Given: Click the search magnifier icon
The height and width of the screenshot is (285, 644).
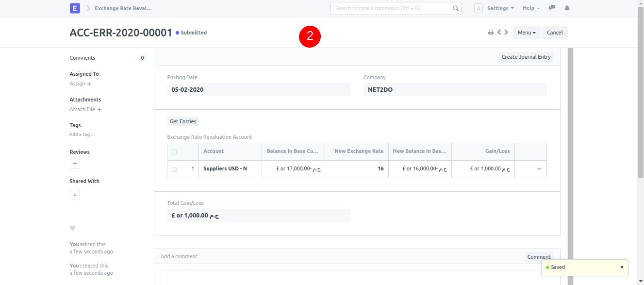Looking at the screenshot, I should [456, 8].
